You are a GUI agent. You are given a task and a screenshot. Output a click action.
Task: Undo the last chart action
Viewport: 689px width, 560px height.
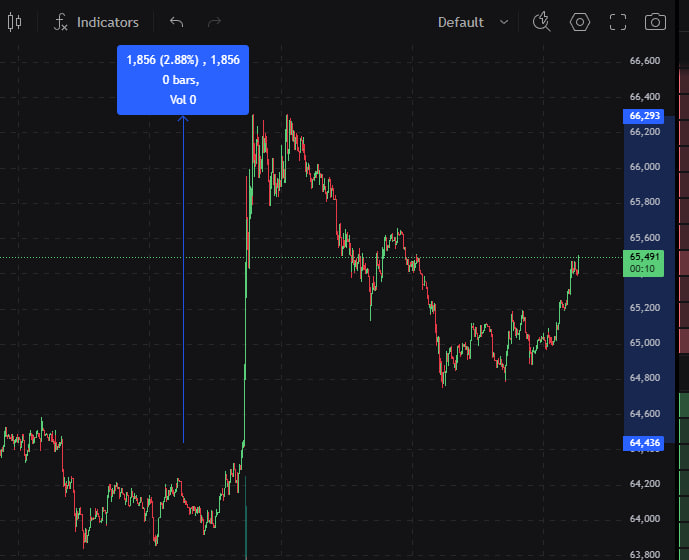pos(176,22)
